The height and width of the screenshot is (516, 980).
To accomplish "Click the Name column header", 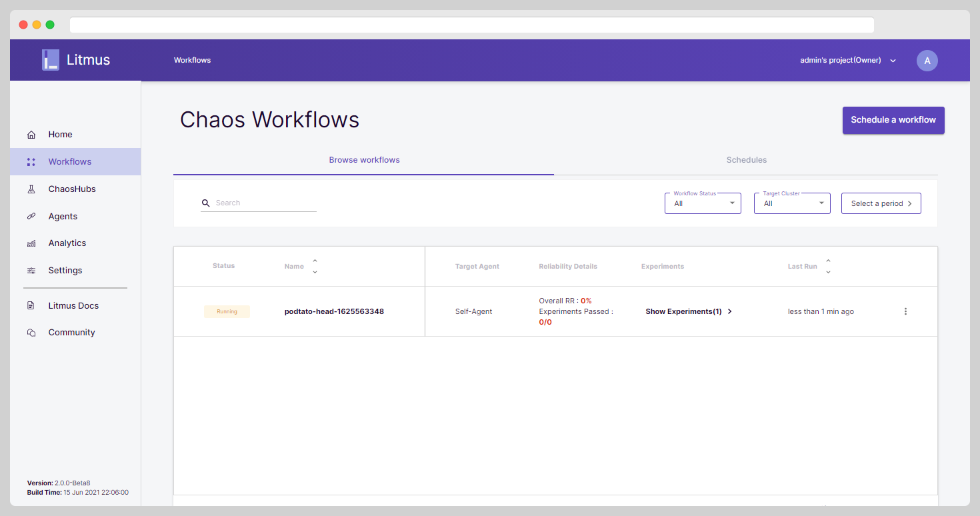I will pos(294,267).
